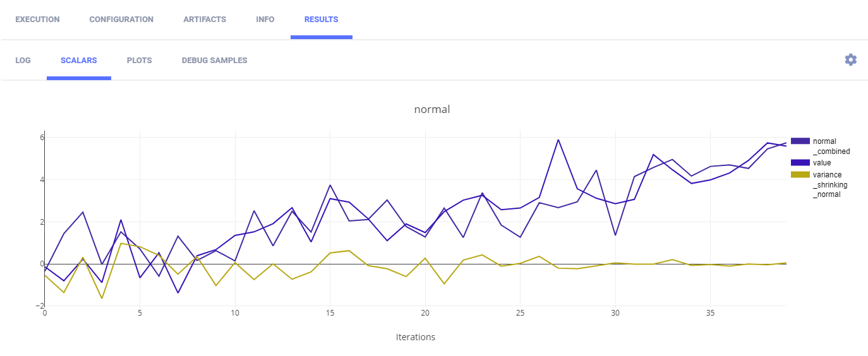Hide the value series via legend label
Screen dimensions: 868x356
pyautogui.click(x=822, y=163)
